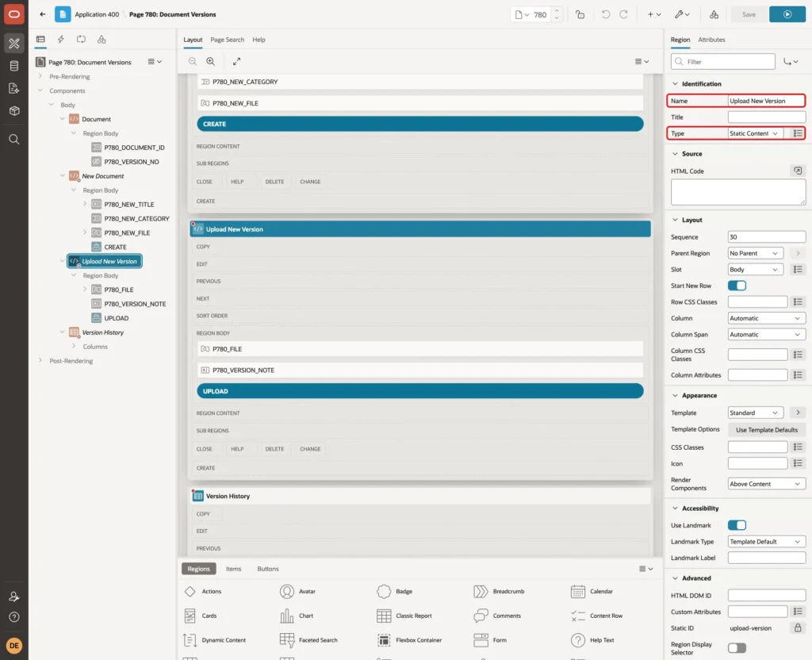Click the sidebar search magnifier icon
The image size is (812, 660).
click(x=14, y=140)
